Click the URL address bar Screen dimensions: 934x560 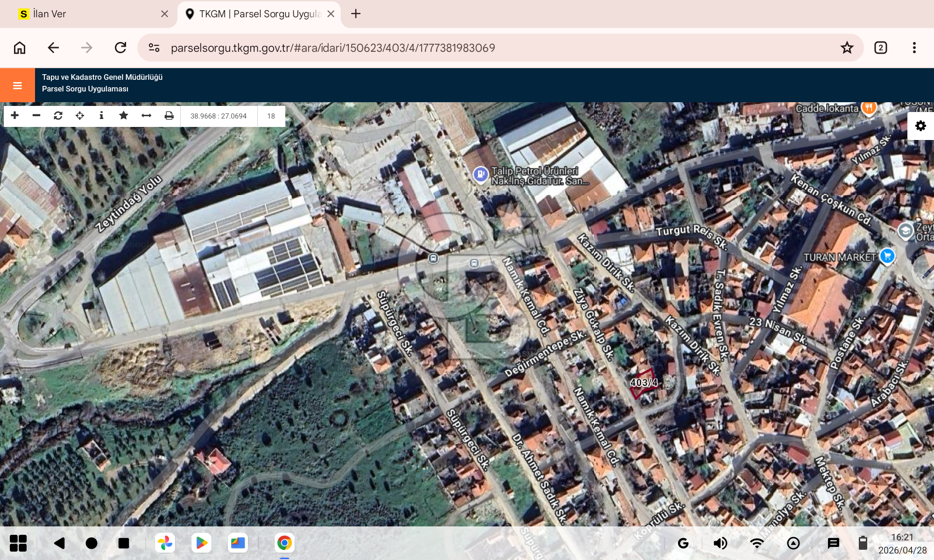point(500,48)
